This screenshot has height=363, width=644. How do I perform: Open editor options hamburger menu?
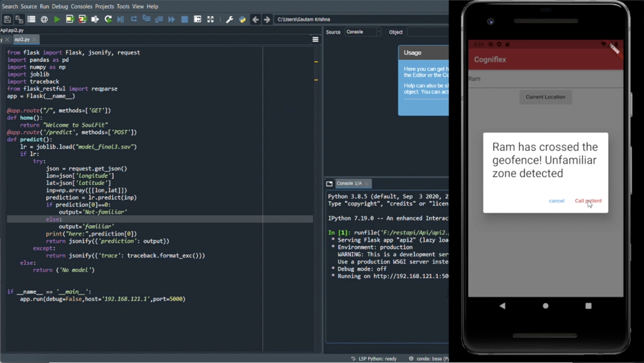315,40
